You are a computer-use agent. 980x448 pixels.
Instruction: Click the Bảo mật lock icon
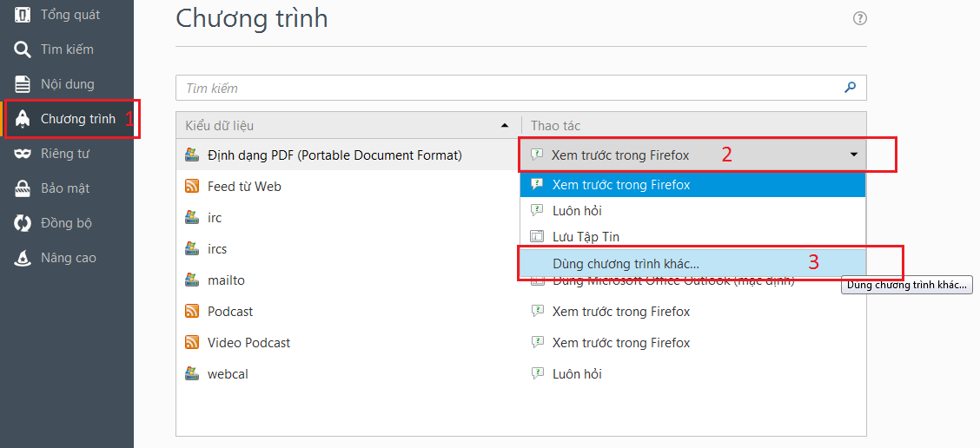point(23,188)
